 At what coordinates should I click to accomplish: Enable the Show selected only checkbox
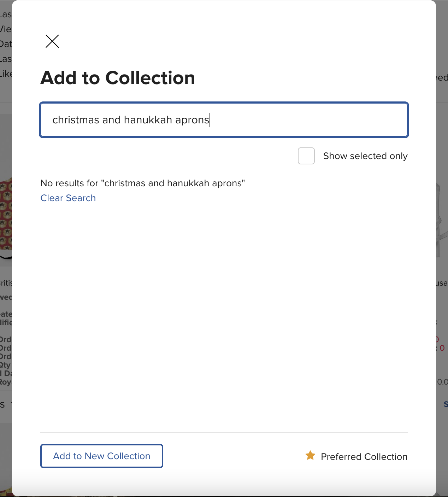[306, 156]
